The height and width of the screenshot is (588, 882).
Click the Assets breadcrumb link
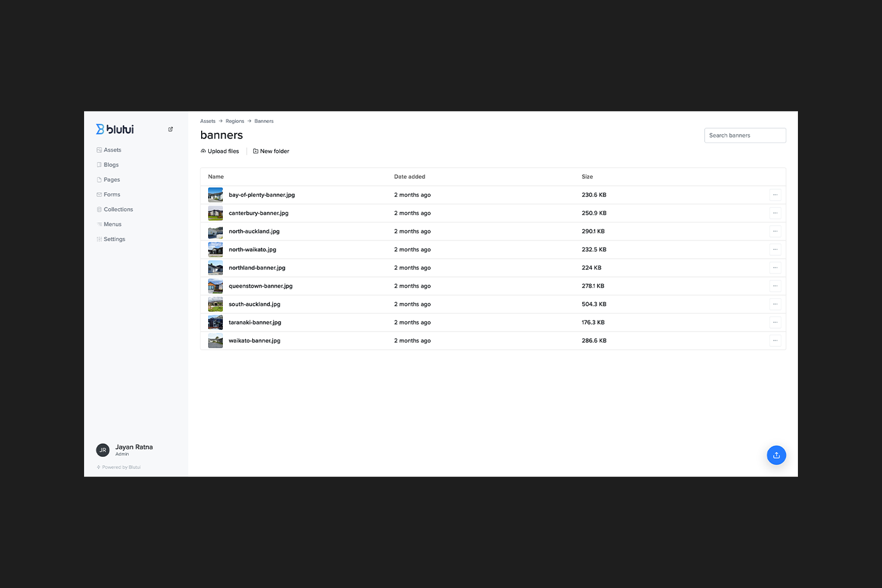click(208, 121)
